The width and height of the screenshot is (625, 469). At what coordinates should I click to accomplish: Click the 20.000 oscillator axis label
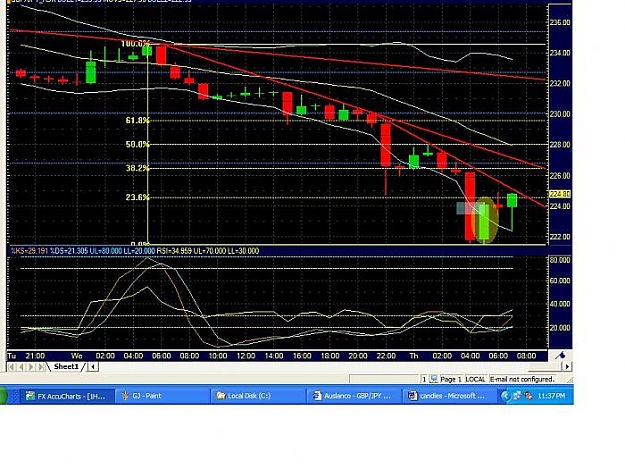pyautogui.click(x=560, y=328)
